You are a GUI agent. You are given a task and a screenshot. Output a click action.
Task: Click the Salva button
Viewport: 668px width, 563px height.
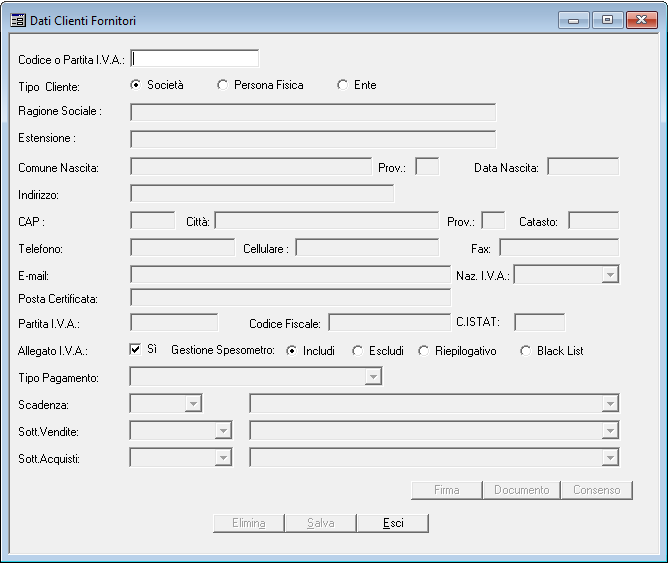coord(320,523)
